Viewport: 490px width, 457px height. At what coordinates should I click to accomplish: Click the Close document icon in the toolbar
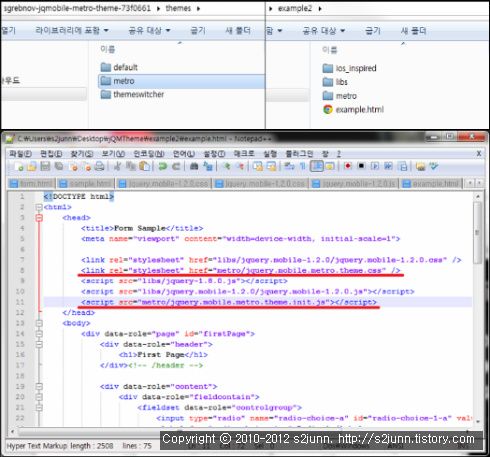pyautogui.click(x=73, y=166)
